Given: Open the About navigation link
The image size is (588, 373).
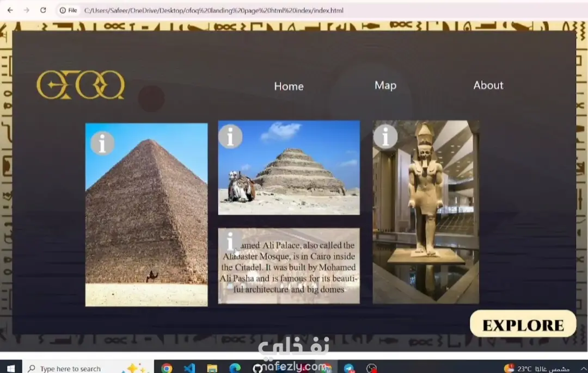Looking at the screenshot, I should point(488,85).
